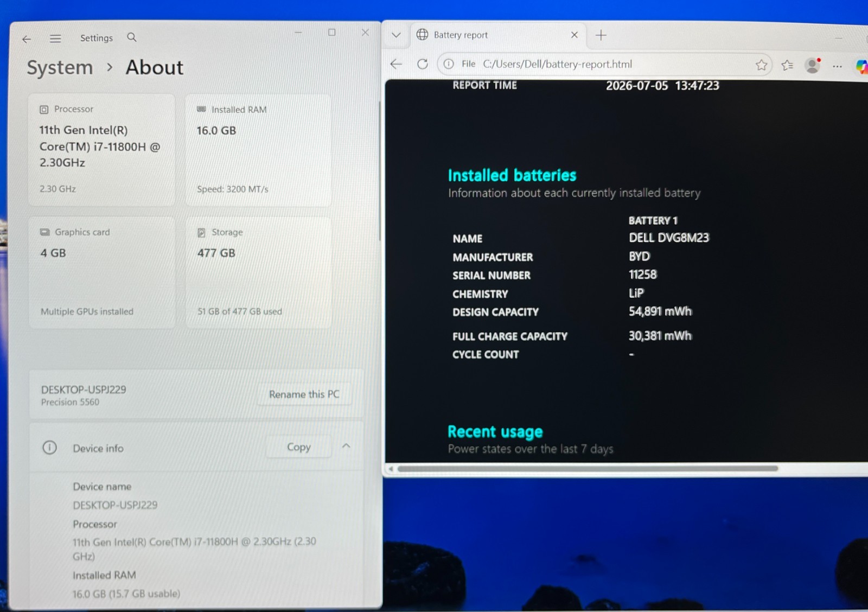Click '51 GB of 477 GB used' text
This screenshot has width=868, height=612.
[x=239, y=311]
